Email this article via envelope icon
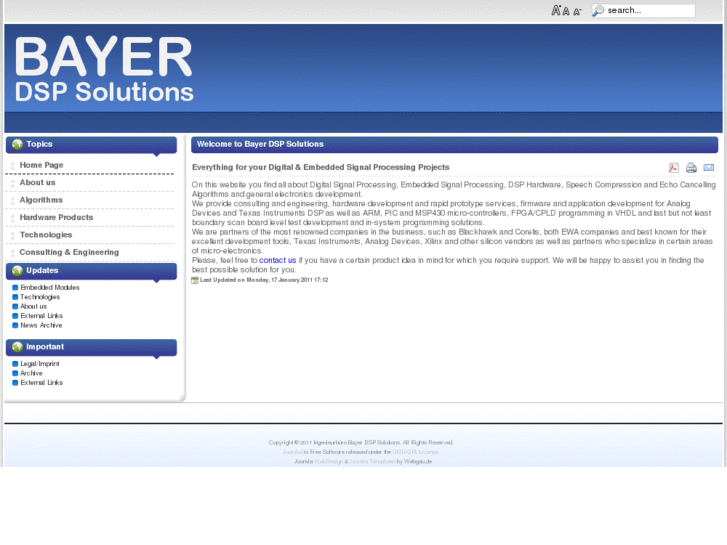The height and width of the screenshot is (545, 727). click(x=709, y=167)
